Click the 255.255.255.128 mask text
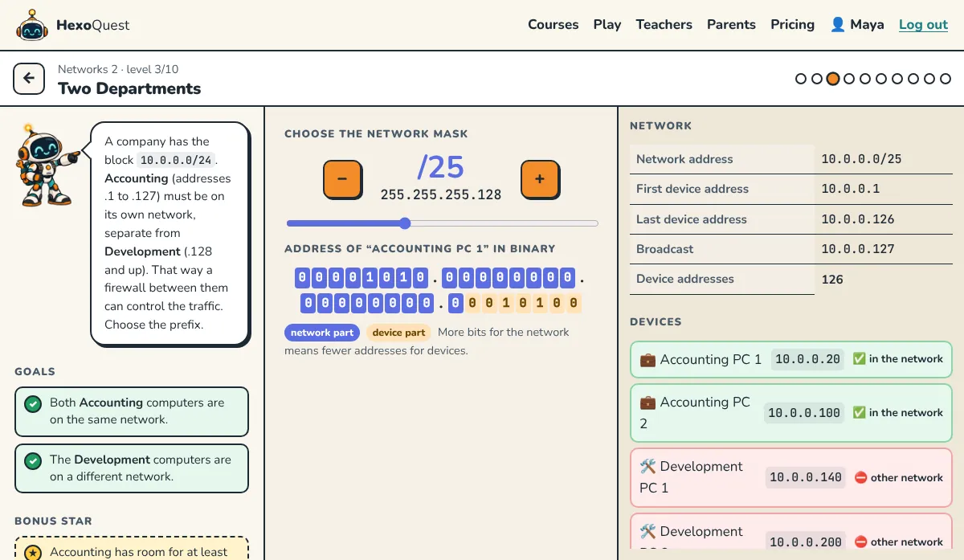 (x=441, y=194)
